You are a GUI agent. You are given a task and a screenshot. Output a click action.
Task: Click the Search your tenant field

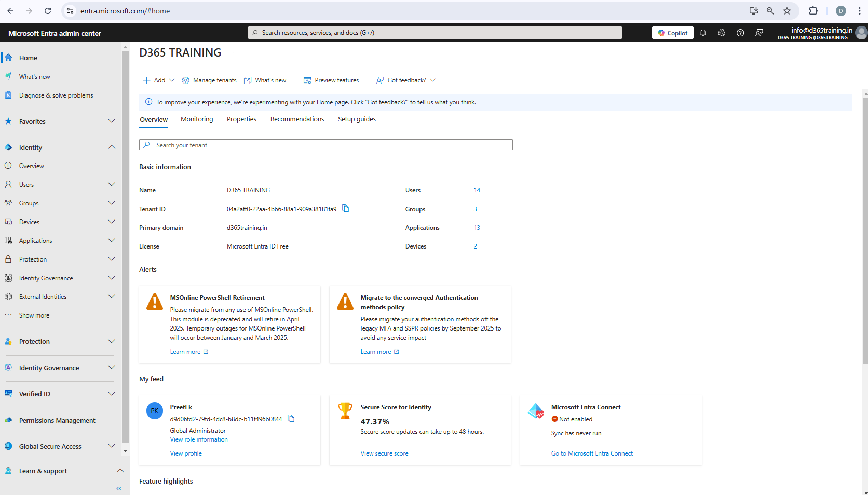[325, 145]
